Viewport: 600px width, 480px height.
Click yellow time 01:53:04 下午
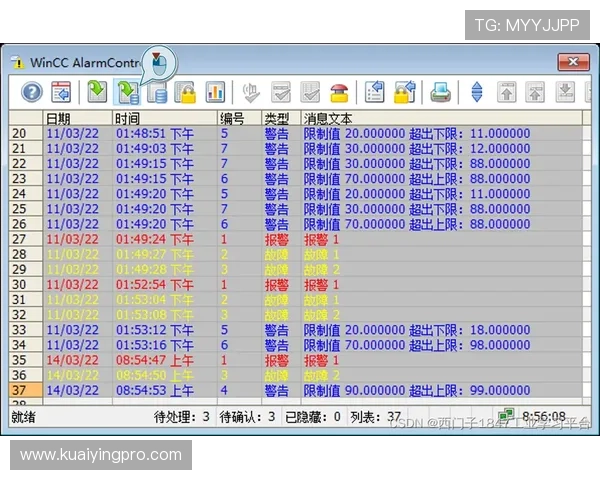(x=155, y=300)
